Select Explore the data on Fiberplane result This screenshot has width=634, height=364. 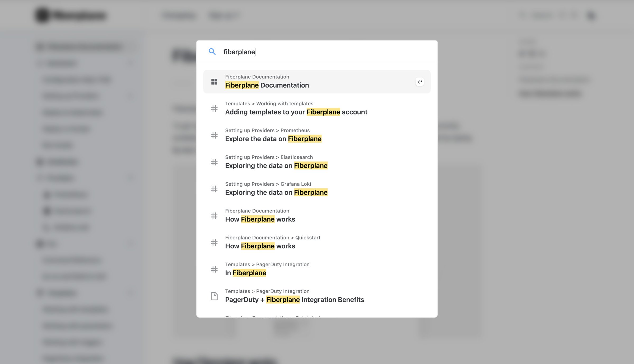tap(317, 135)
